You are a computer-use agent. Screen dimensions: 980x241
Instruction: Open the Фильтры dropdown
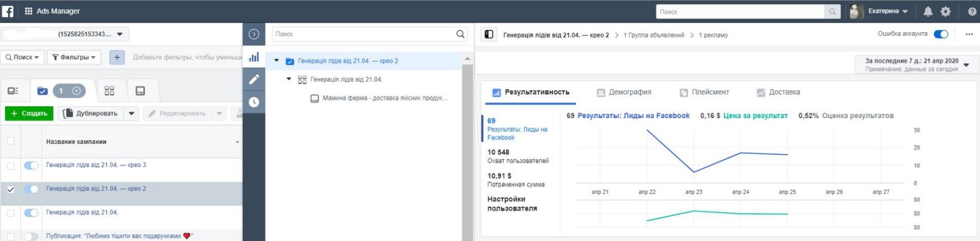click(74, 57)
